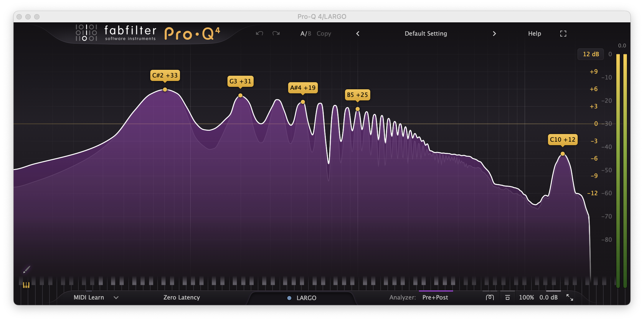Open the Analyzer Pre+Post settings
Viewport: 644px width, 321px height.
coord(435,297)
